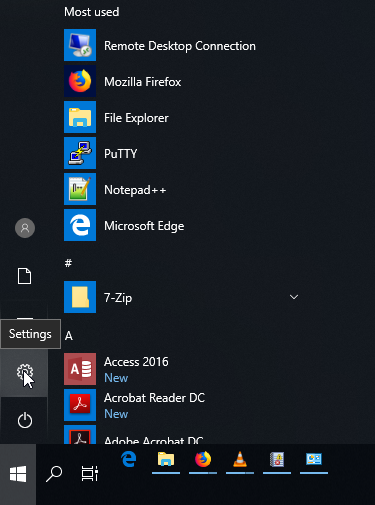Viewport: 375px width, 505px height.
Task: Click the 'A' letter group header
Action: point(69,336)
